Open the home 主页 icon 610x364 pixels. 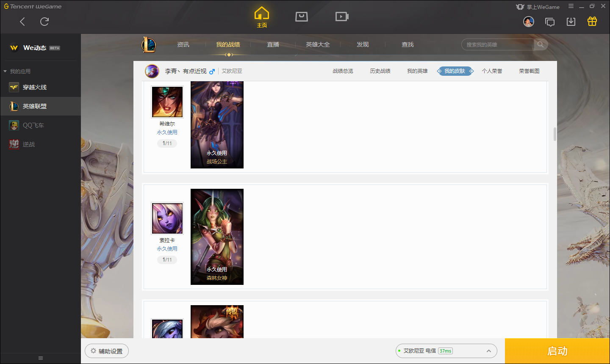(262, 17)
